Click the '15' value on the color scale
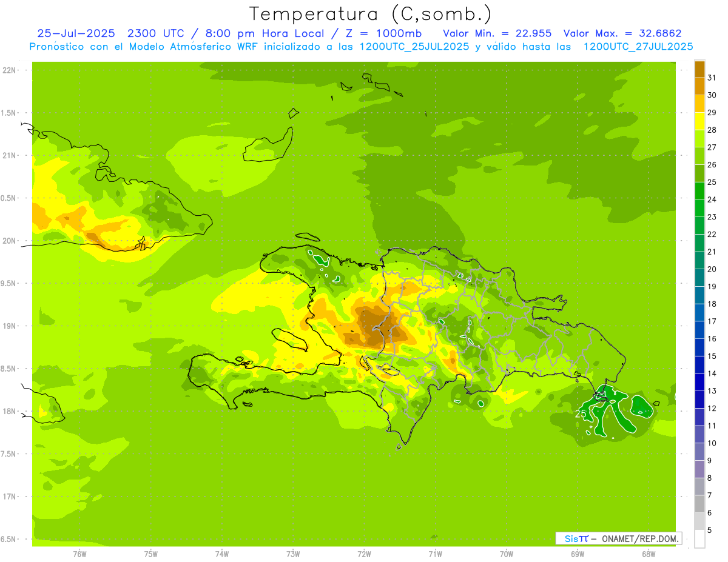Screen dimensions: 728x562 coord(712,356)
